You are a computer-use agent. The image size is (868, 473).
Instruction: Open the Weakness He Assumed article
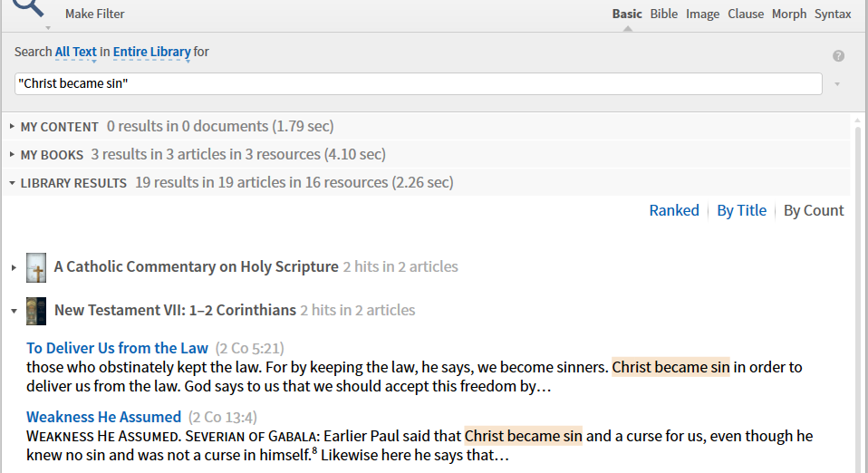(x=103, y=417)
